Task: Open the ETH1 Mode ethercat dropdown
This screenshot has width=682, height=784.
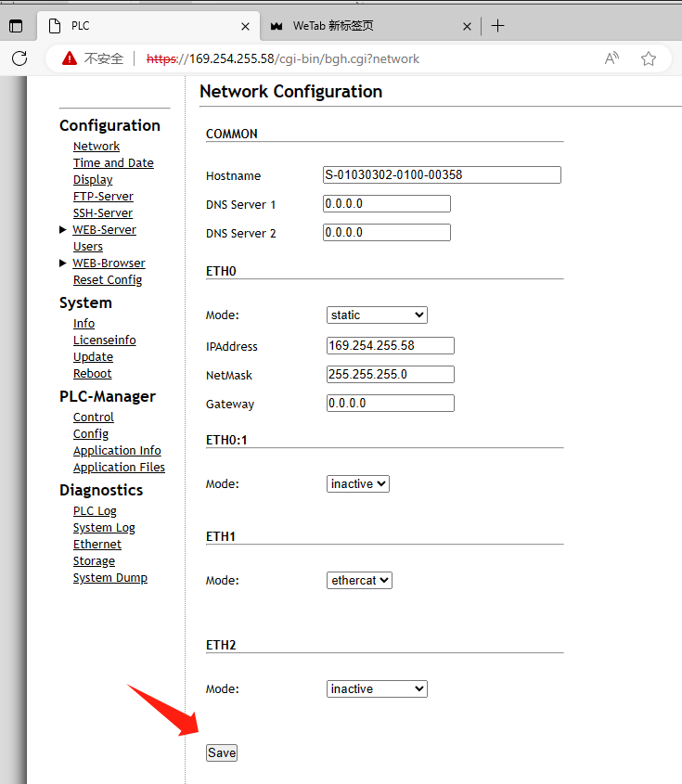Action: tap(359, 581)
